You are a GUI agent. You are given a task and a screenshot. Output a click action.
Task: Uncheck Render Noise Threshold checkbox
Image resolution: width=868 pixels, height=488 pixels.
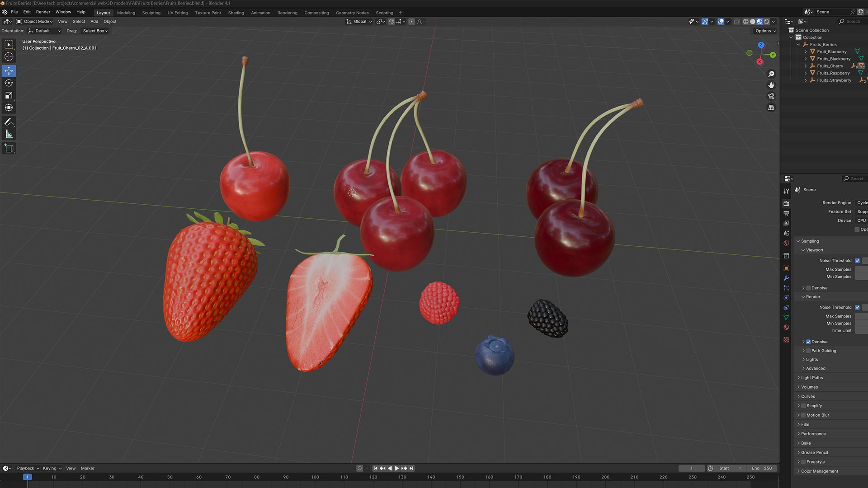coord(857,307)
